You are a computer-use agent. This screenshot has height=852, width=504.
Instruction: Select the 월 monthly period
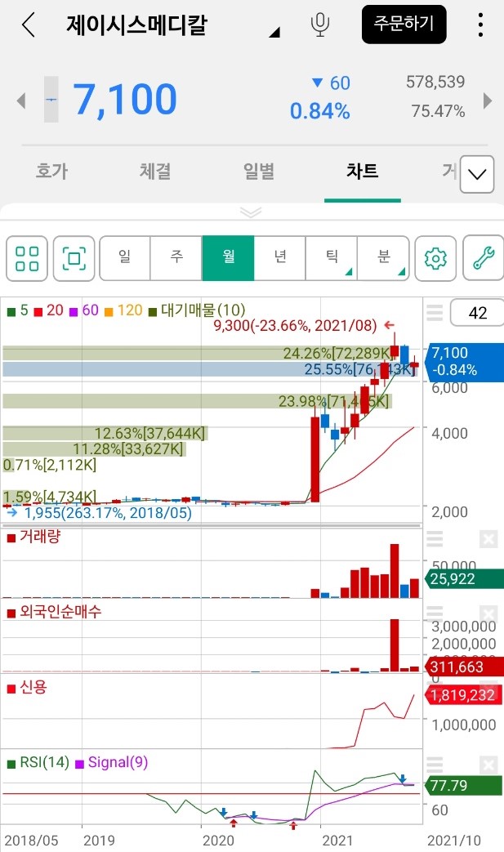click(228, 259)
